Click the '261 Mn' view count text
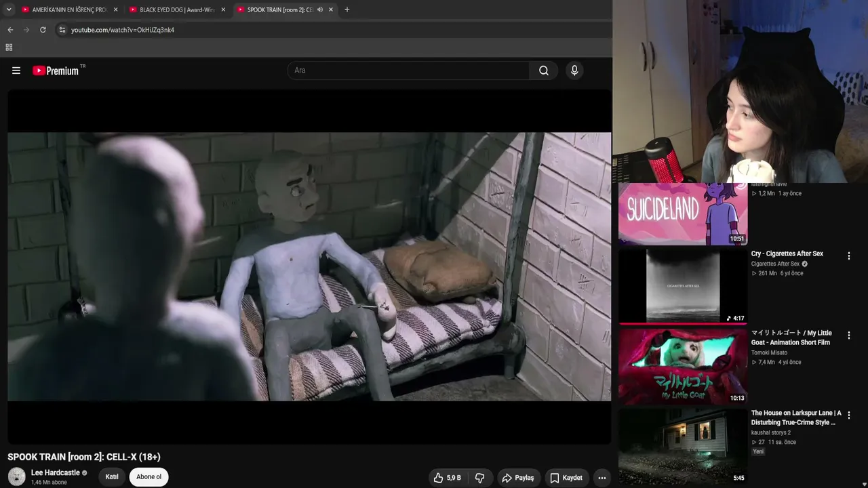Image resolution: width=868 pixels, height=488 pixels. point(768,273)
